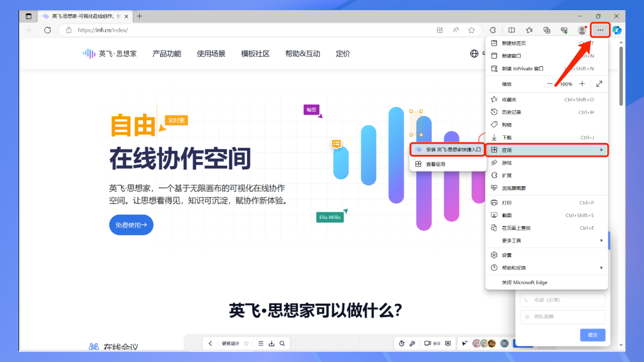Enter full screen from the zoom row icon

click(599, 84)
